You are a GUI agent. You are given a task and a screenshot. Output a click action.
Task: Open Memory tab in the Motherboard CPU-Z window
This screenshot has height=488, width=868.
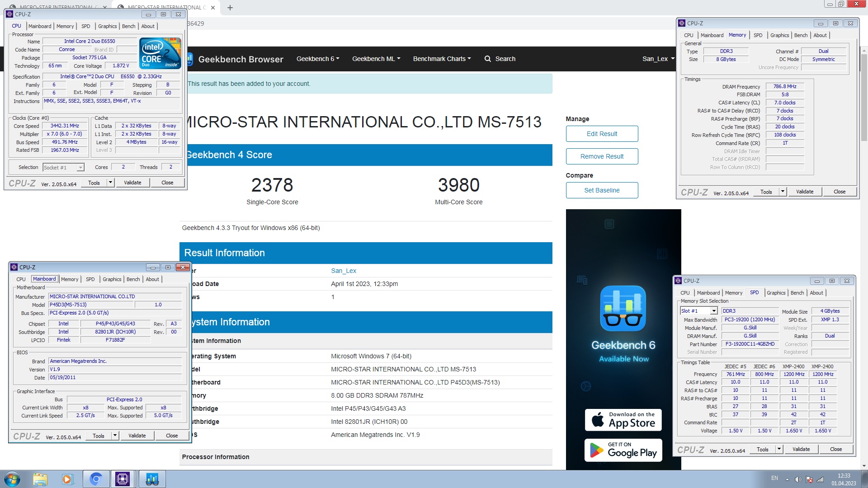[70, 279]
